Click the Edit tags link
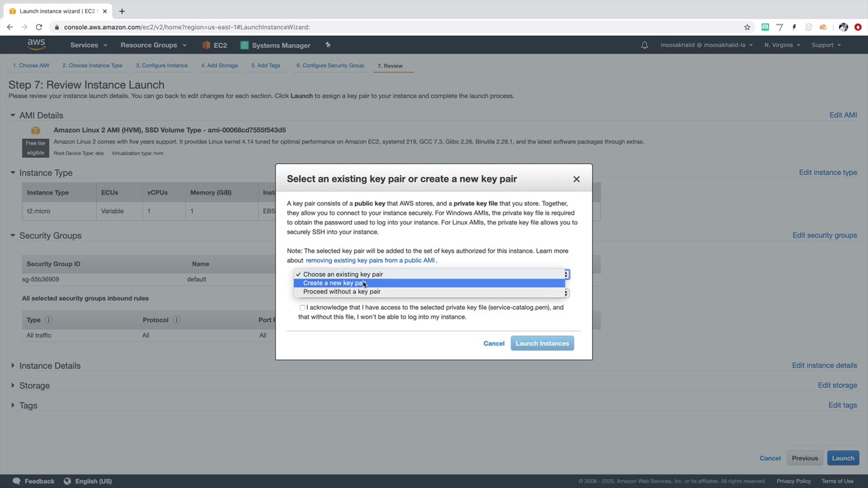 pos(843,405)
